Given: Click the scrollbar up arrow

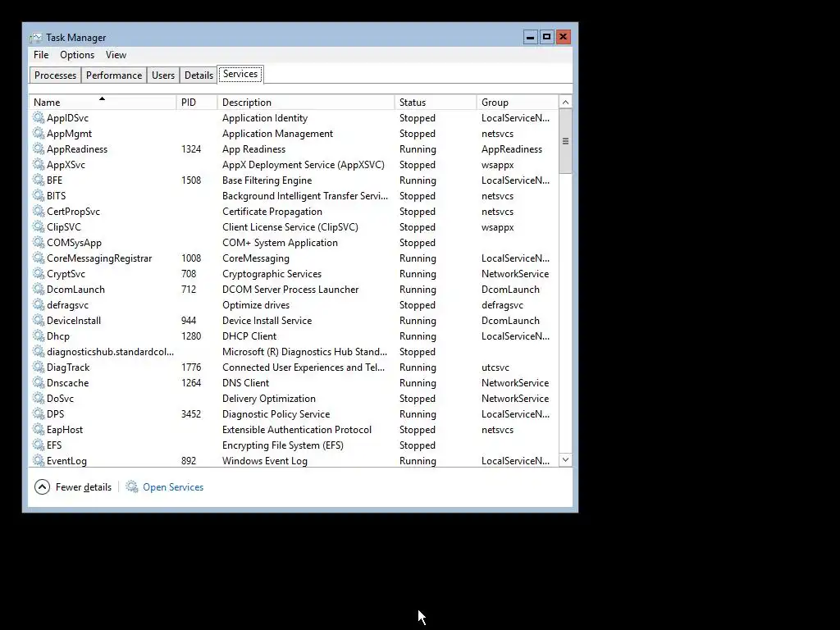Looking at the screenshot, I should pos(565,102).
